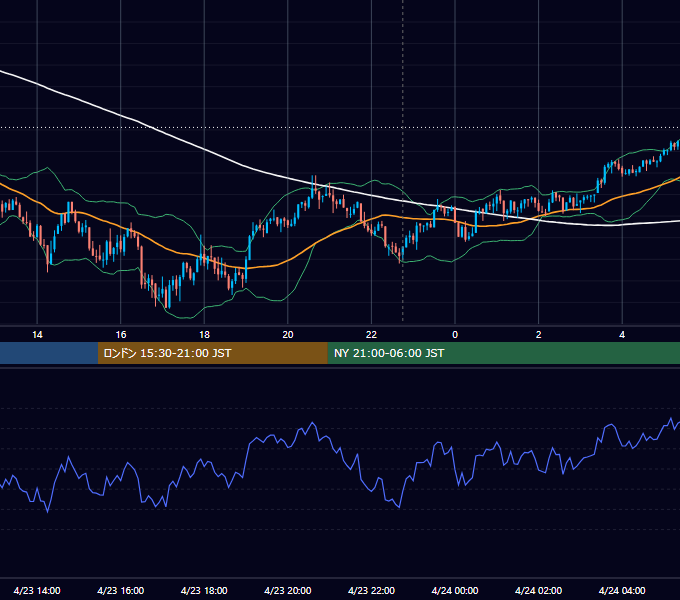Click the 4/23 16:00 label on the oscillator axis
Viewport: 680px width, 600px height.
(x=121, y=590)
